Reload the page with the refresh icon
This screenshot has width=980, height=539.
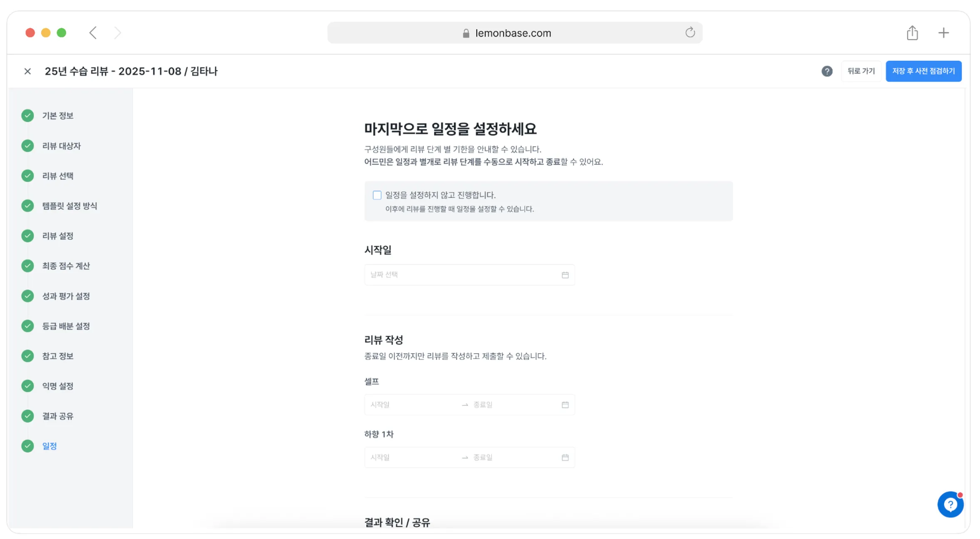pos(690,32)
